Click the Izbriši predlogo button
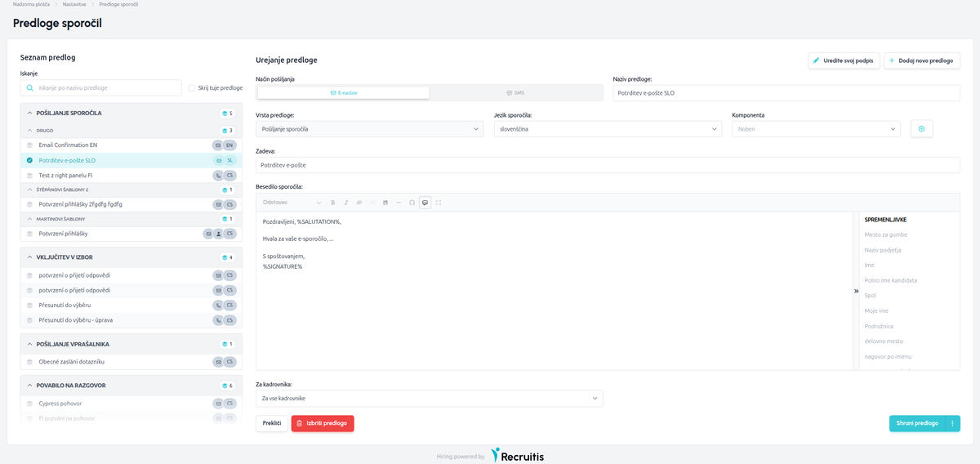 (323, 423)
